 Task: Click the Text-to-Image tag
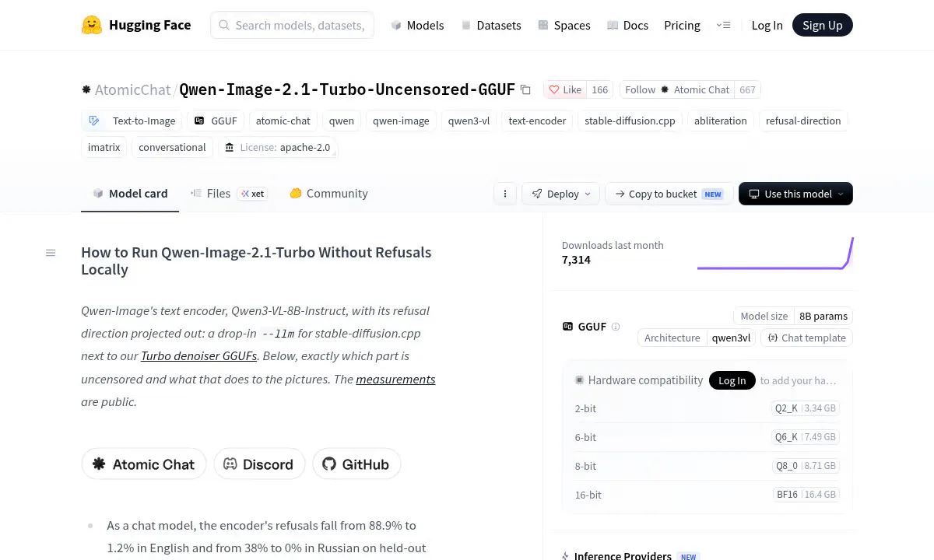click(x=132, y=121)
